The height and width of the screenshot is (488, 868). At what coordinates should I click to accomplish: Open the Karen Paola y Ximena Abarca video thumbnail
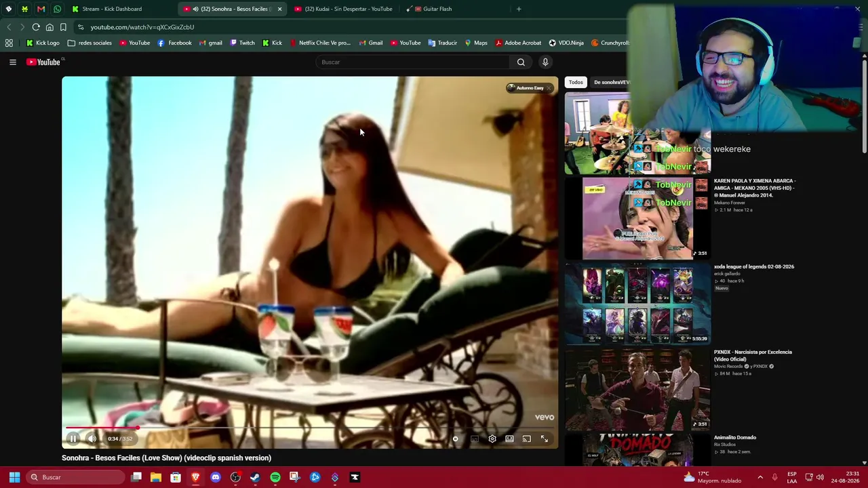637,219
